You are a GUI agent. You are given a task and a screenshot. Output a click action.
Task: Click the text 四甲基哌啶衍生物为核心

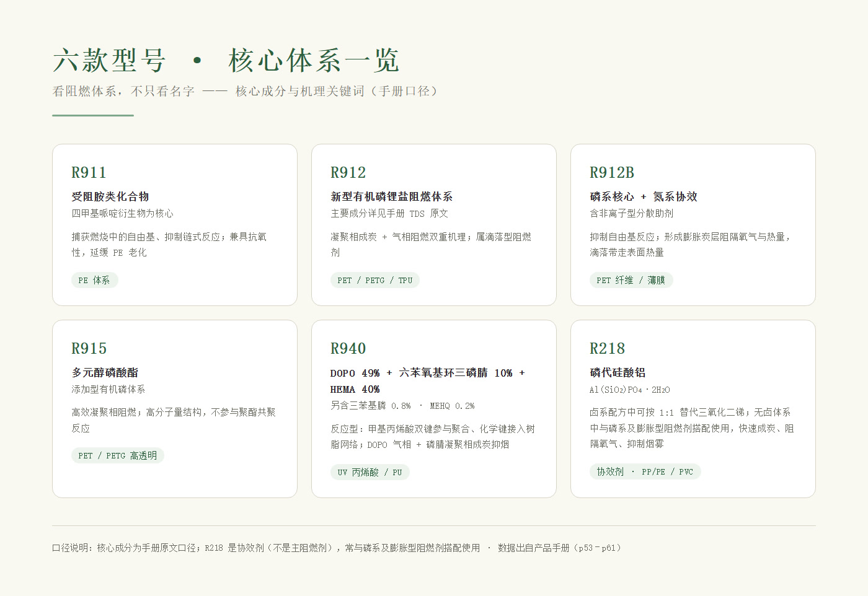122,213
